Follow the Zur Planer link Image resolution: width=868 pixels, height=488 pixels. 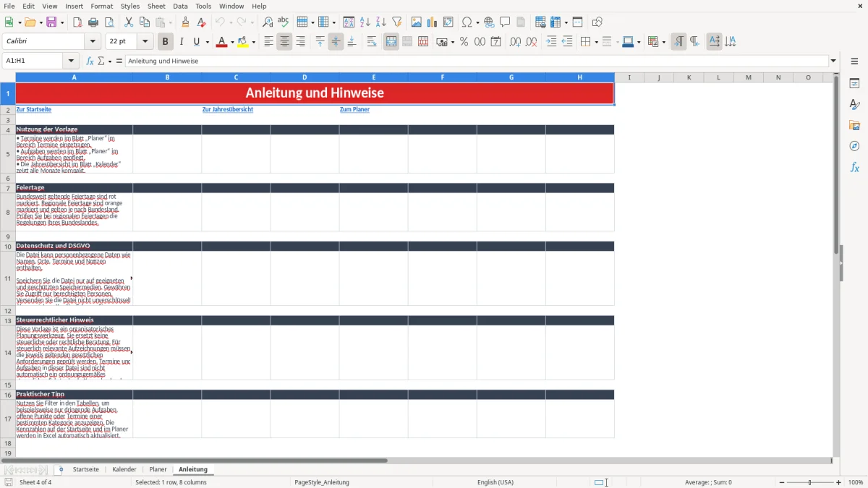tap(354, 110)
